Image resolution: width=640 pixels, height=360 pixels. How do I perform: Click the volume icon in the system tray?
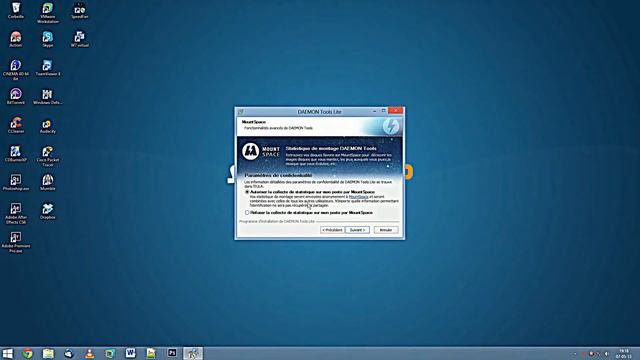coord(607,354)
